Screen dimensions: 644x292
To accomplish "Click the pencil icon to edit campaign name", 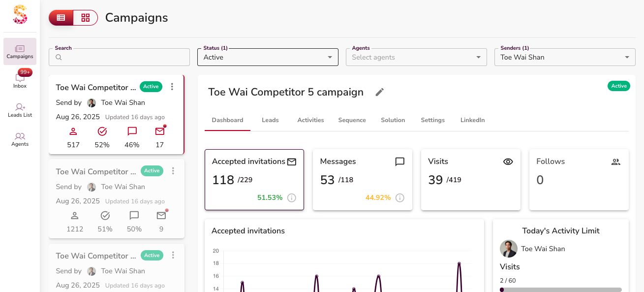I will 379,92.
